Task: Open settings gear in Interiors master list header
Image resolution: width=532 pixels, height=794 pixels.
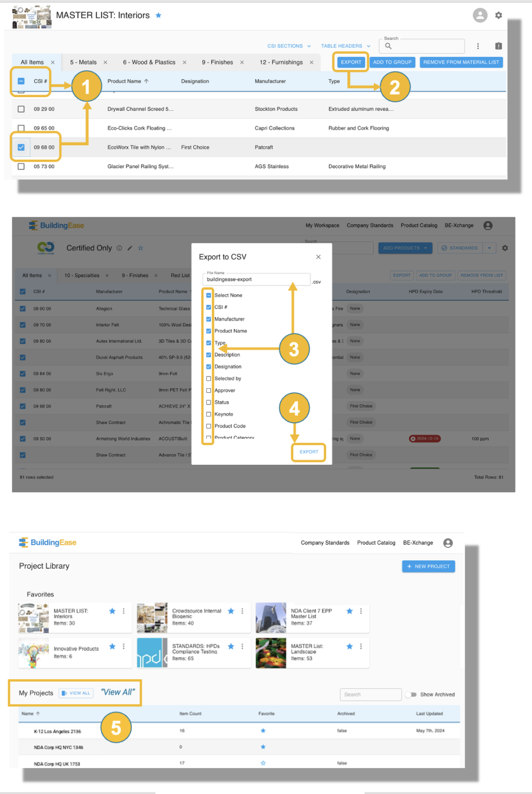Action: point(498,16)
